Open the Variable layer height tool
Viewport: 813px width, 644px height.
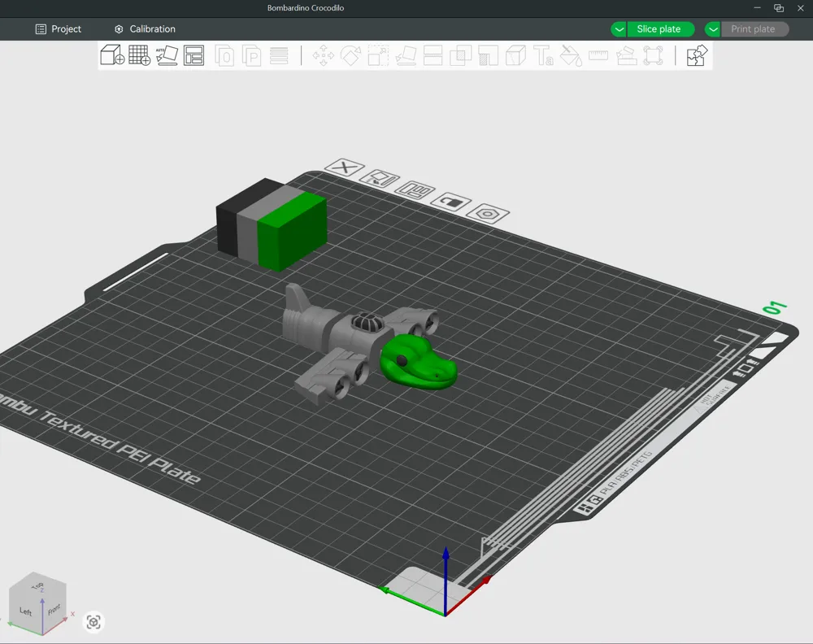point(279,55)
